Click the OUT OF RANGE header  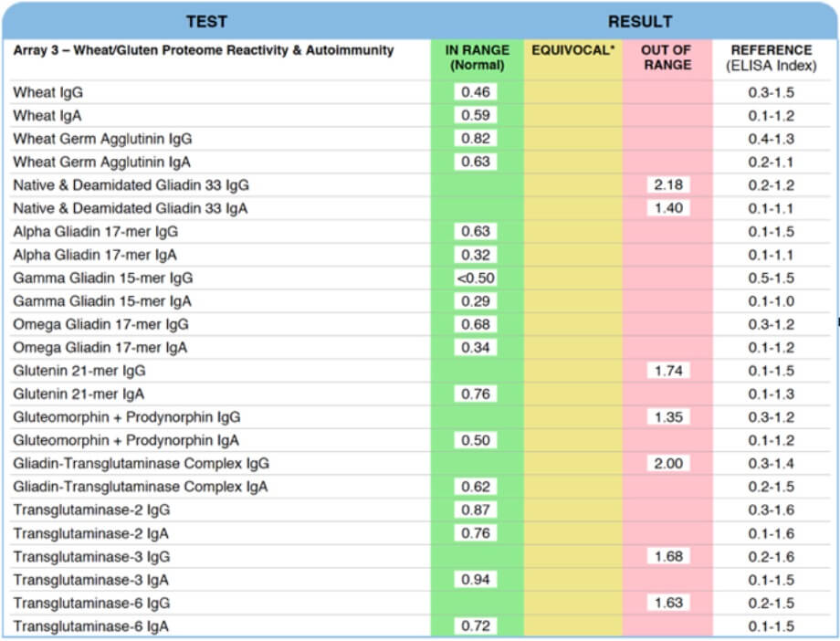click(667, 58)
